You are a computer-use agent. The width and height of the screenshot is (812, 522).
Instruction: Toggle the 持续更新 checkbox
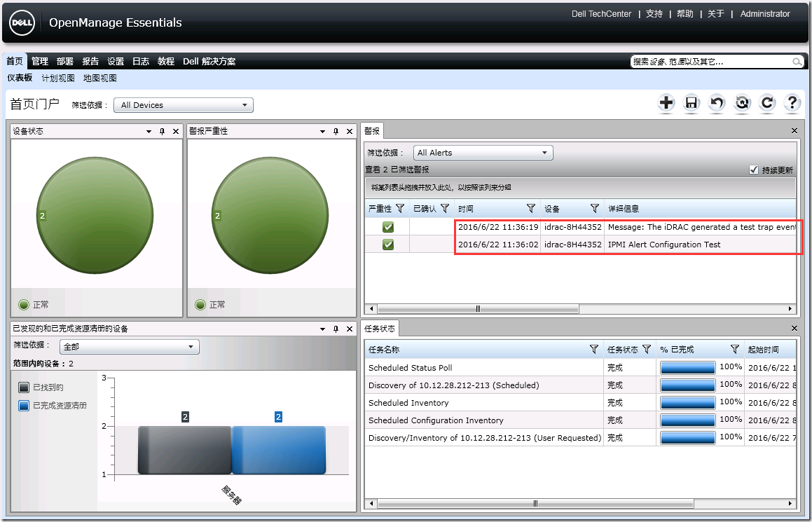pos(754,170)
